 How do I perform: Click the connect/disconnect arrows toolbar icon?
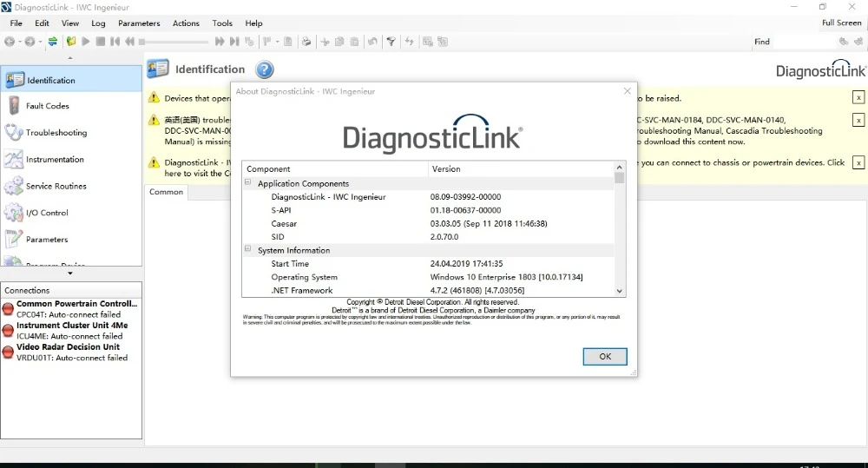53,42
